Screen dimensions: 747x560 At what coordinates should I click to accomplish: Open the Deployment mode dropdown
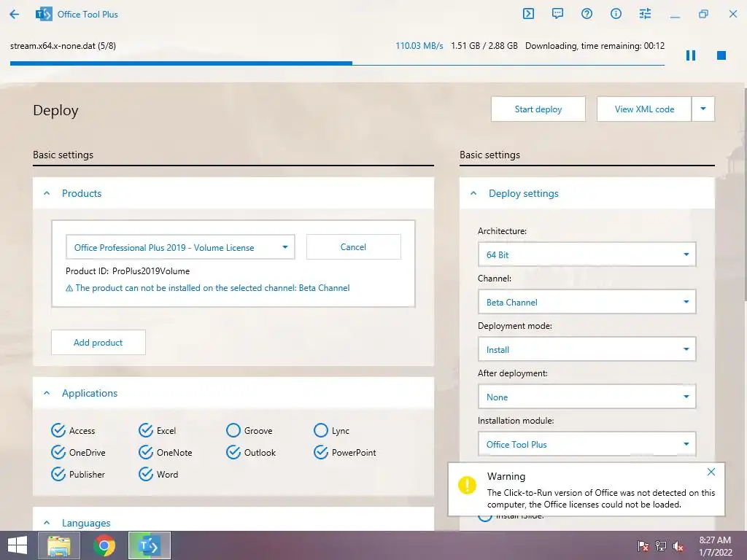[587, 349]
